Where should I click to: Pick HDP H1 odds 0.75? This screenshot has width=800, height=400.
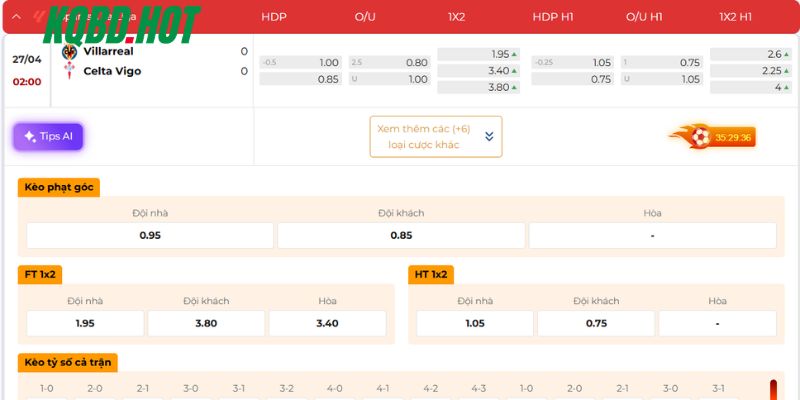pos(572,79)
